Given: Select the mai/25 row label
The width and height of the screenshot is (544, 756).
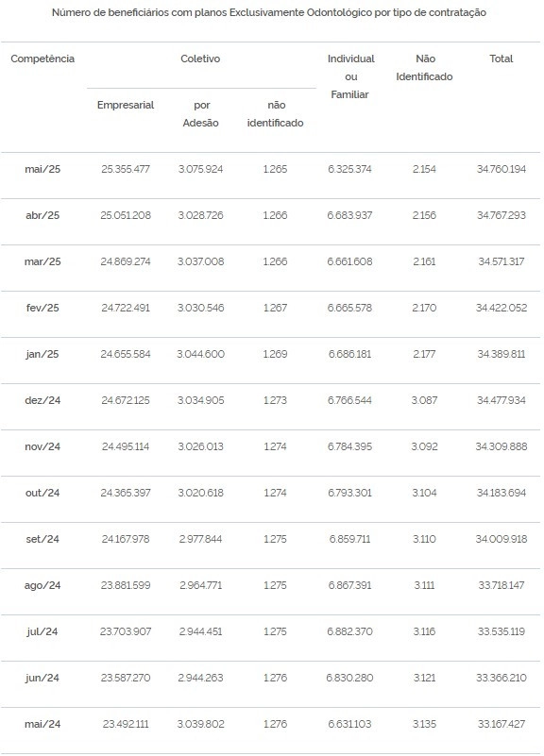Looking at the screenshot, I should pos(42,169).
